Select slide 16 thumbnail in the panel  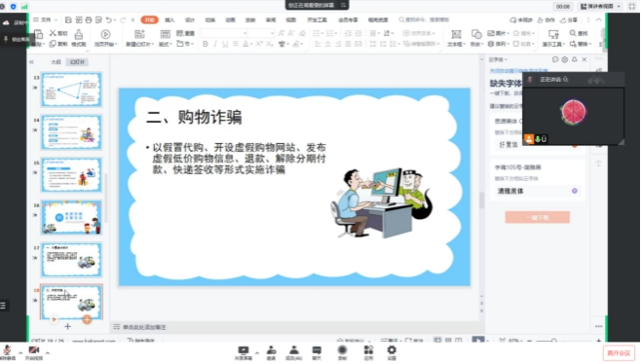71,217
